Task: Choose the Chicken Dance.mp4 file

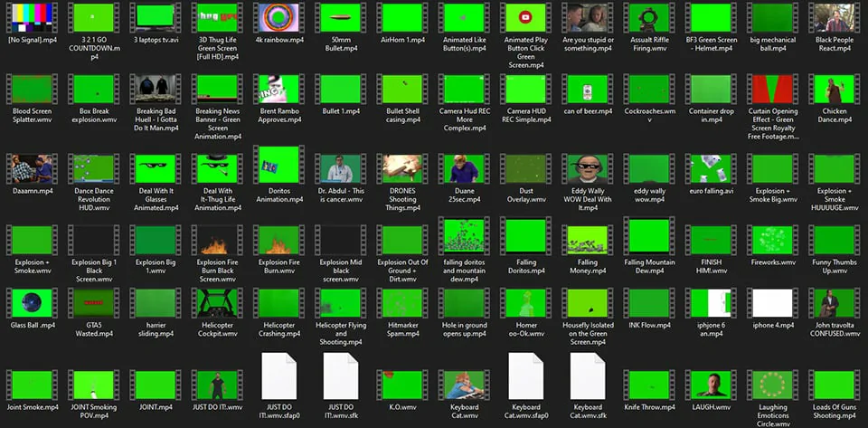Action: (834, 90)
